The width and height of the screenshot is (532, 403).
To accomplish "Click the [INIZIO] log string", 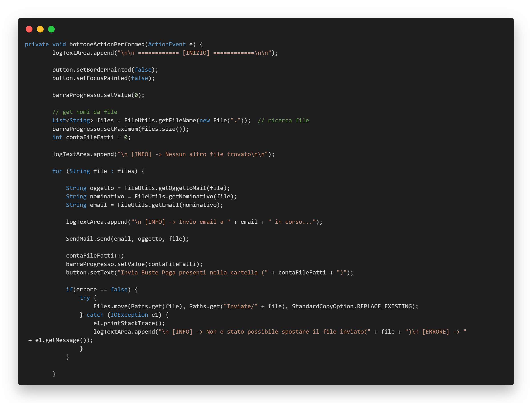I will click(196, 53).
